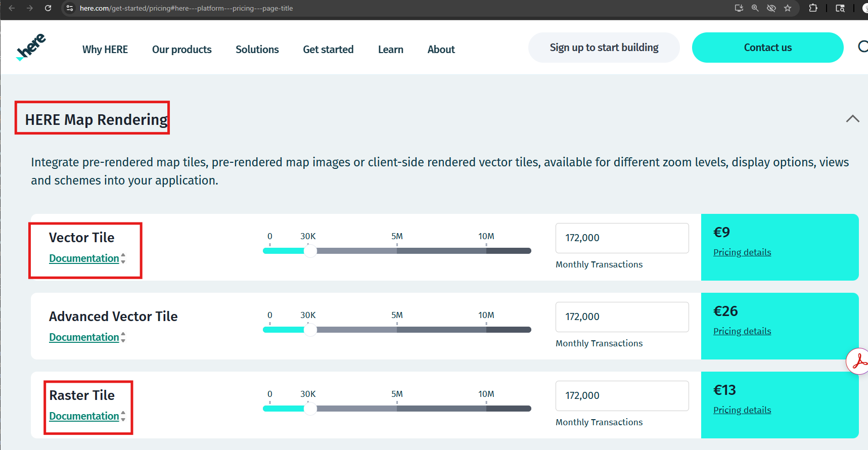Click the Vector Tile slider handle
This screenshot has width=868, height=450.
coord(310,251)
